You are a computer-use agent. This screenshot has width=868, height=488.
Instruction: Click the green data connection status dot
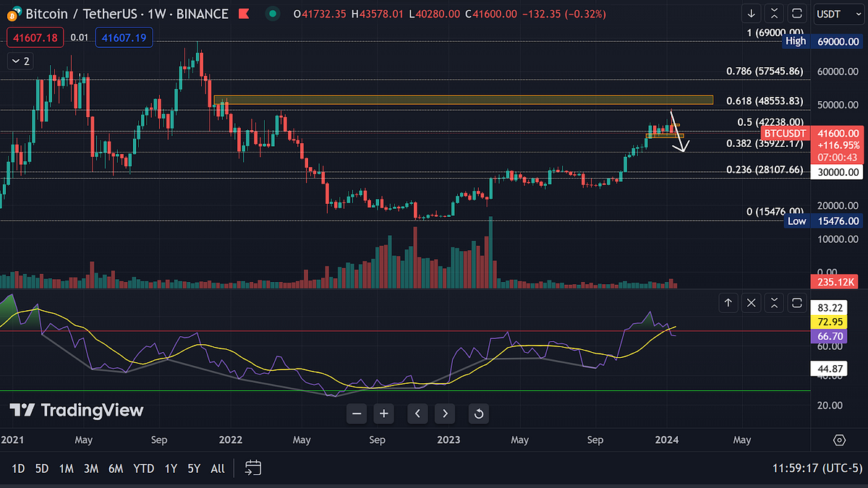pyautogui.click(x=272, y=13)
